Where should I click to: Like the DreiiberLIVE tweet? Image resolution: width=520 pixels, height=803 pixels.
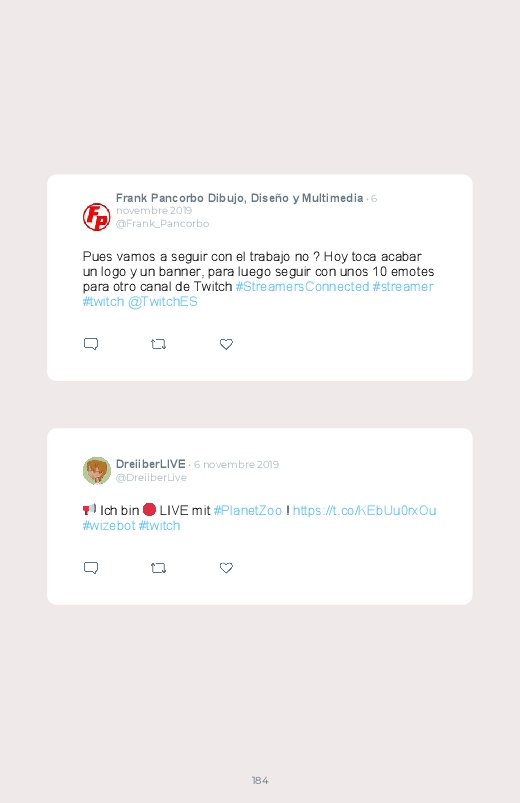pyautogui.click(x=226, y=568)
